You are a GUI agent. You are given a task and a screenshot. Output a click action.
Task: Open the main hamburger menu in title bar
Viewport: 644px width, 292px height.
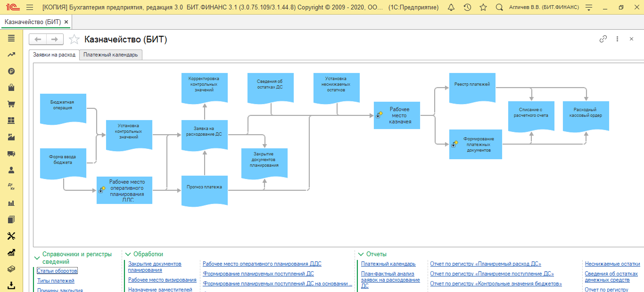click(x=30, y=8)
